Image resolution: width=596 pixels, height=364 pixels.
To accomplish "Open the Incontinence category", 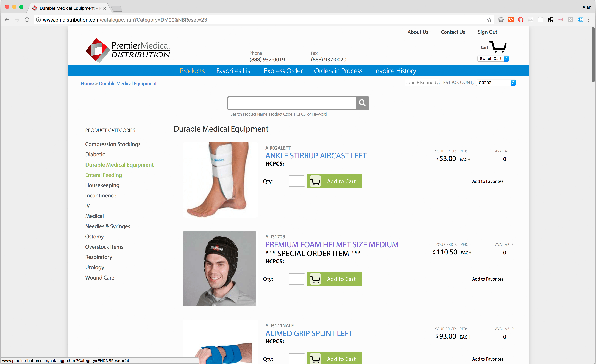I will (101, 195).
